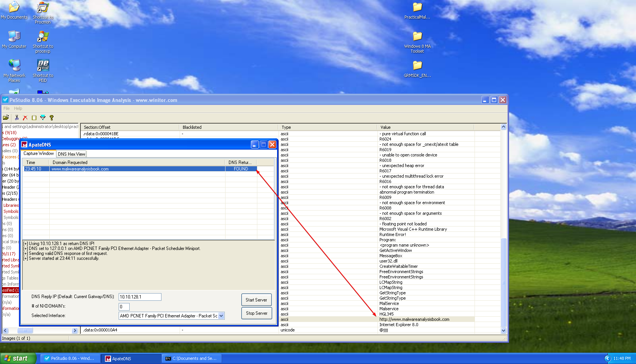Click the red X delete toolbar icon
The width and height of the screenshot is (636, 364).
point(25,118)
